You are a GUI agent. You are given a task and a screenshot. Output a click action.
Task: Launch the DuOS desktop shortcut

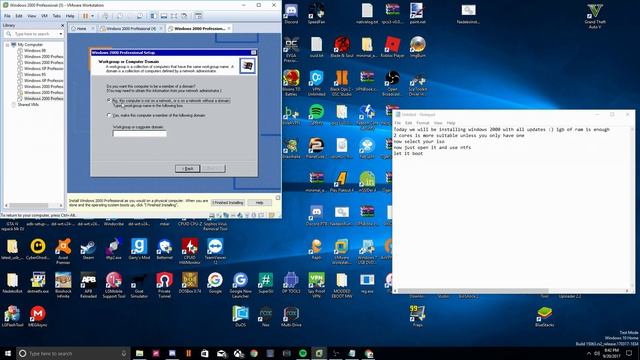[240, 316]
